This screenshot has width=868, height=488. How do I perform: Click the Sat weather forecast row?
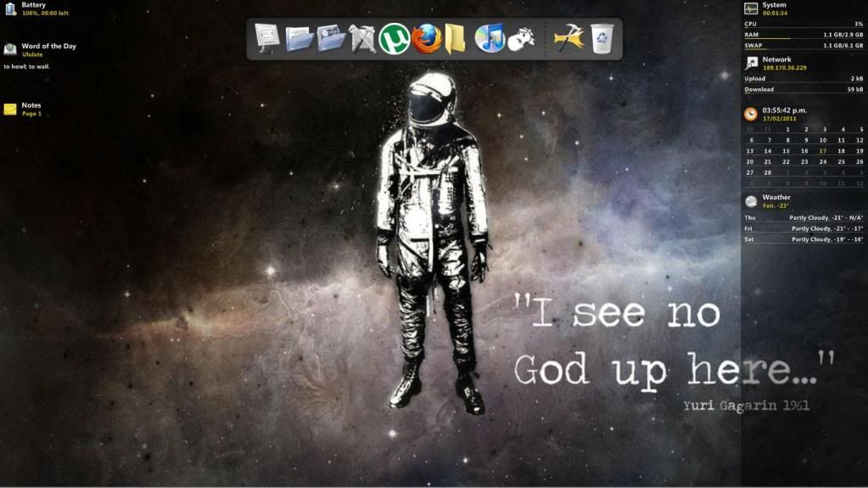(x=804, y=239)
